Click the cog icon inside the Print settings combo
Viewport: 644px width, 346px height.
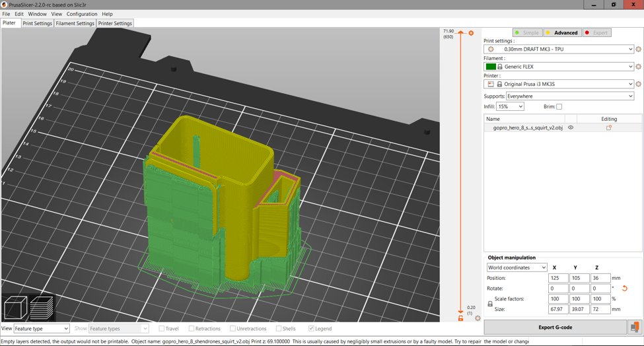491,50
